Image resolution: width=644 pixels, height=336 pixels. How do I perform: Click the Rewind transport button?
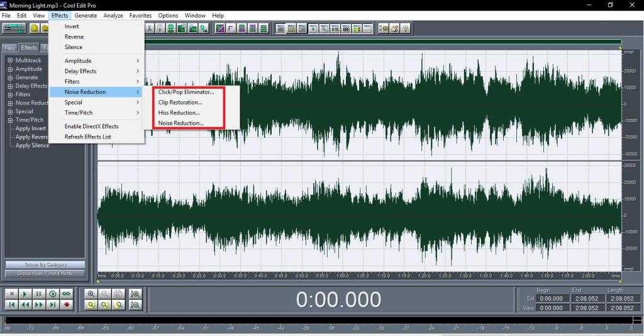[x=25, y=305]
